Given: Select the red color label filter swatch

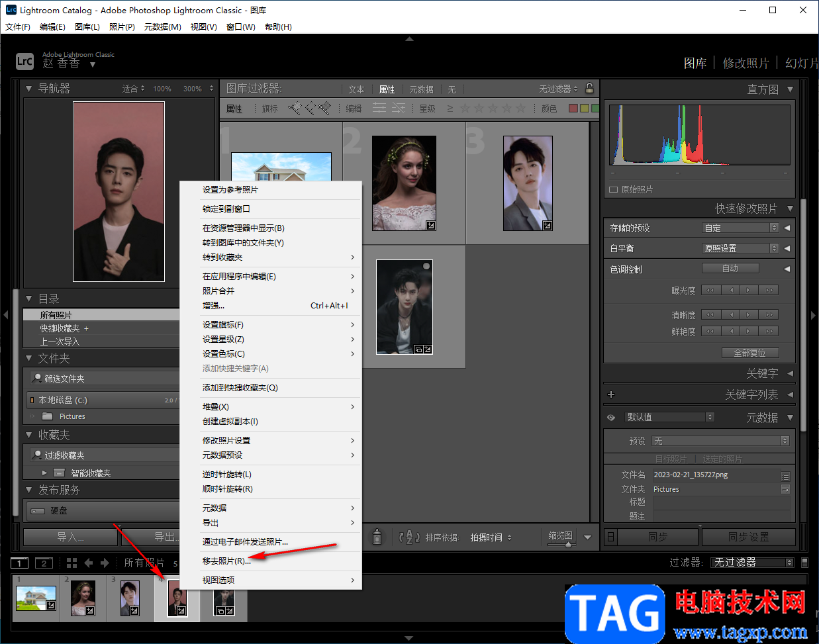Looking at the screenshot, I should tap(573, 108).
